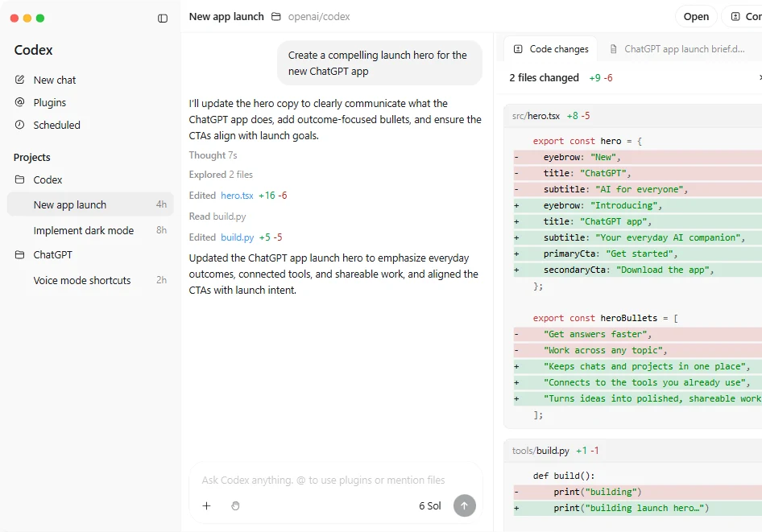Expand the Thought 7s section
Screen dimensions: 762x532
213,155
